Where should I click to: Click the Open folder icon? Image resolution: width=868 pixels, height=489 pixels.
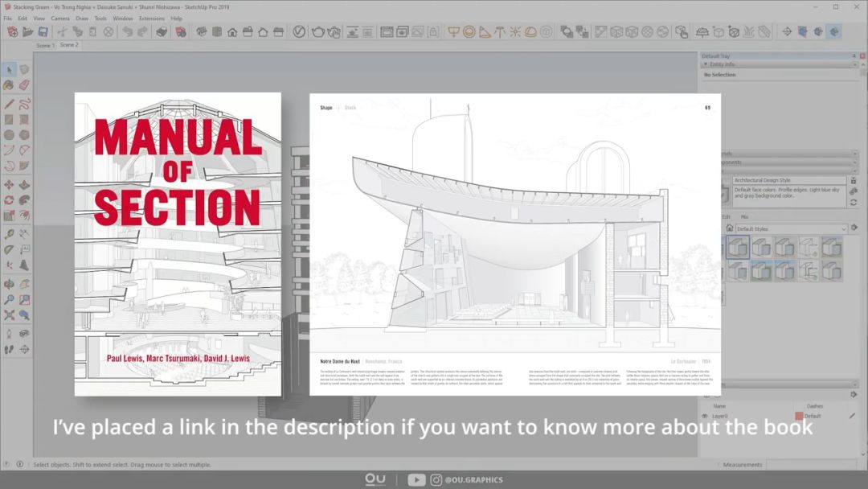coord(27,31)
